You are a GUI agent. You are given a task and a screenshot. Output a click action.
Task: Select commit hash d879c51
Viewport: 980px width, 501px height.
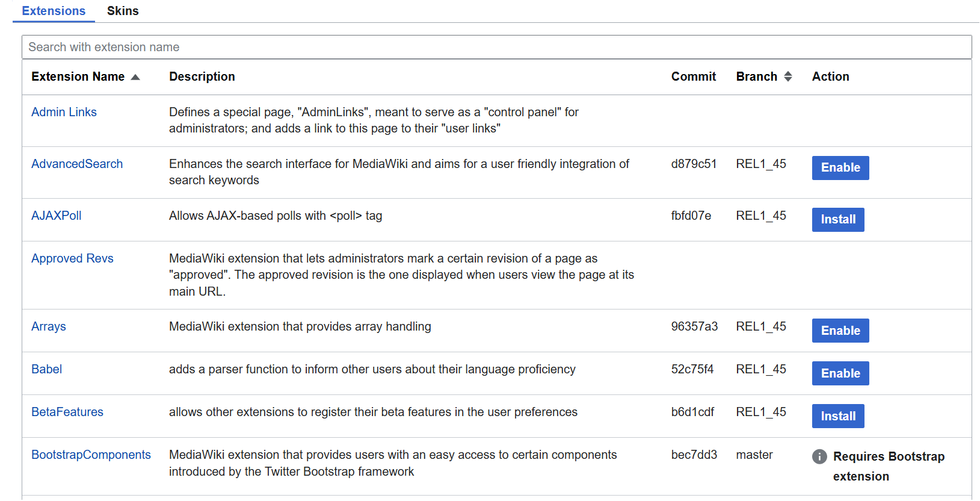coord(694,164)
